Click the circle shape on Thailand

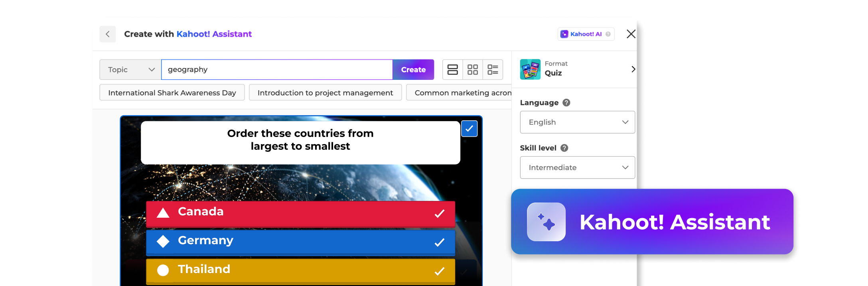coord(163,270)
